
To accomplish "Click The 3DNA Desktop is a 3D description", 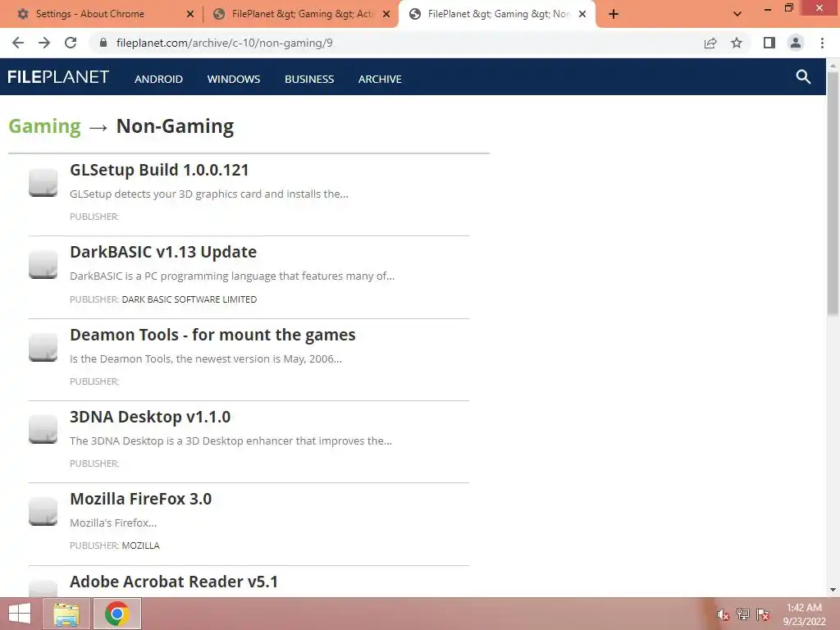I will coord(231,441).
